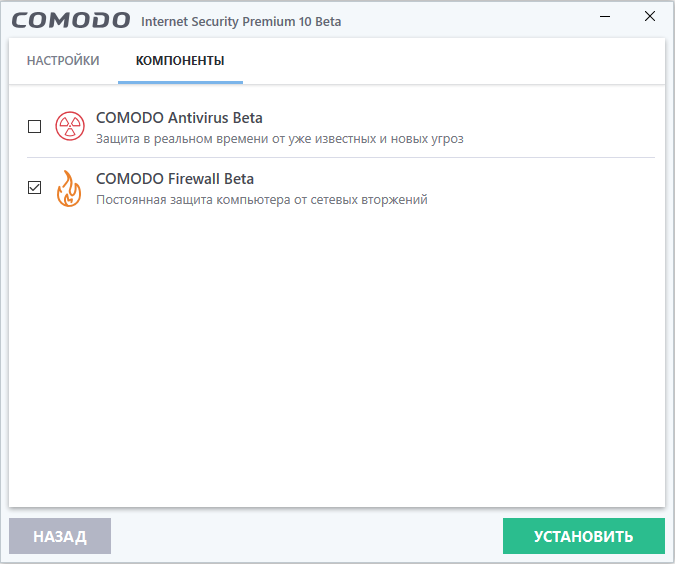675x564 pixels.
Task: Click the Firewall description about network intrusions
Action: click(261, 200)
